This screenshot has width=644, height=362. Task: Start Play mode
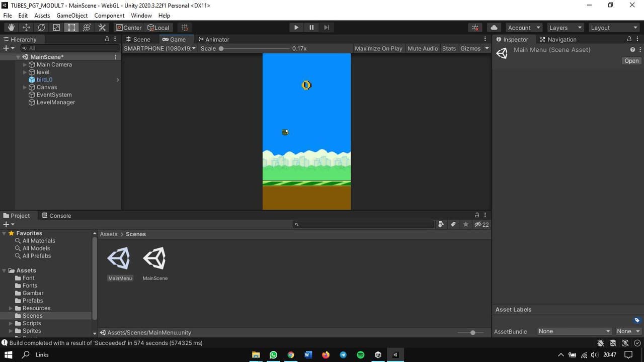click(x=296, y=28)
